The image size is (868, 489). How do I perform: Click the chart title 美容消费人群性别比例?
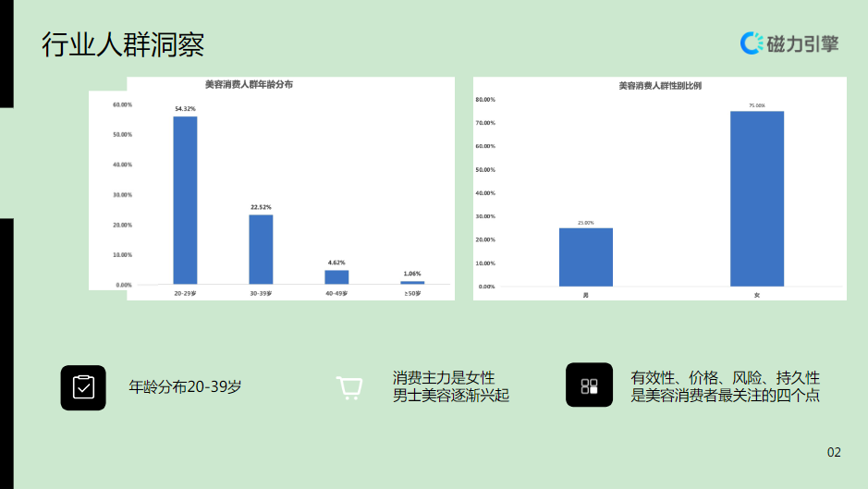point(660,85)
